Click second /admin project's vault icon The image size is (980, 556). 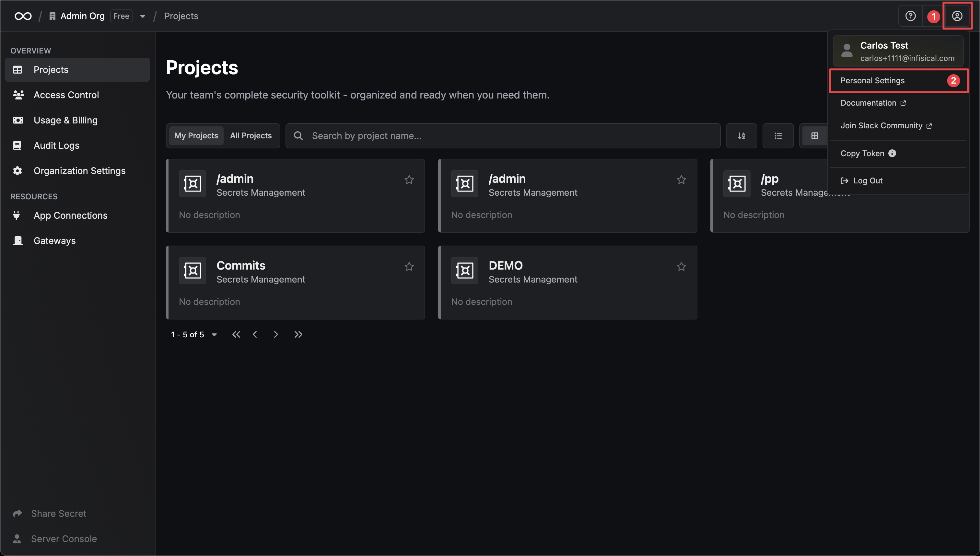click(464, 184)
